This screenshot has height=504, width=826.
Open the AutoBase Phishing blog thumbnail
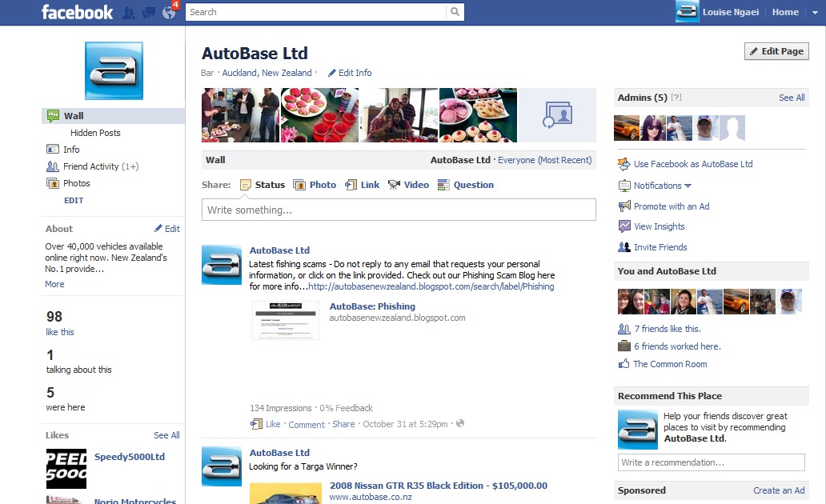[285, 320]
